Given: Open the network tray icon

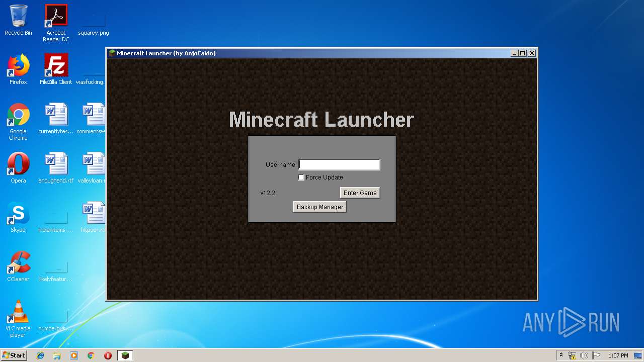Looking at the screenshot, I should [572, 355].
